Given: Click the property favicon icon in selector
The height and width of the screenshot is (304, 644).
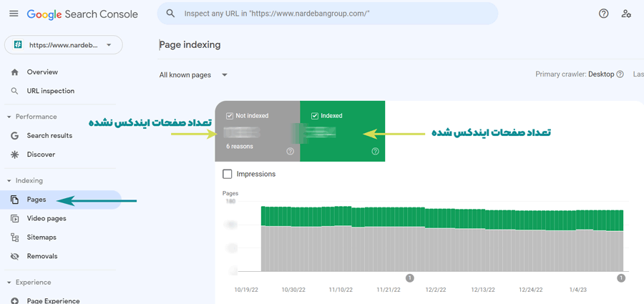Looking at the screenshot, I should (x=18, y=45).
